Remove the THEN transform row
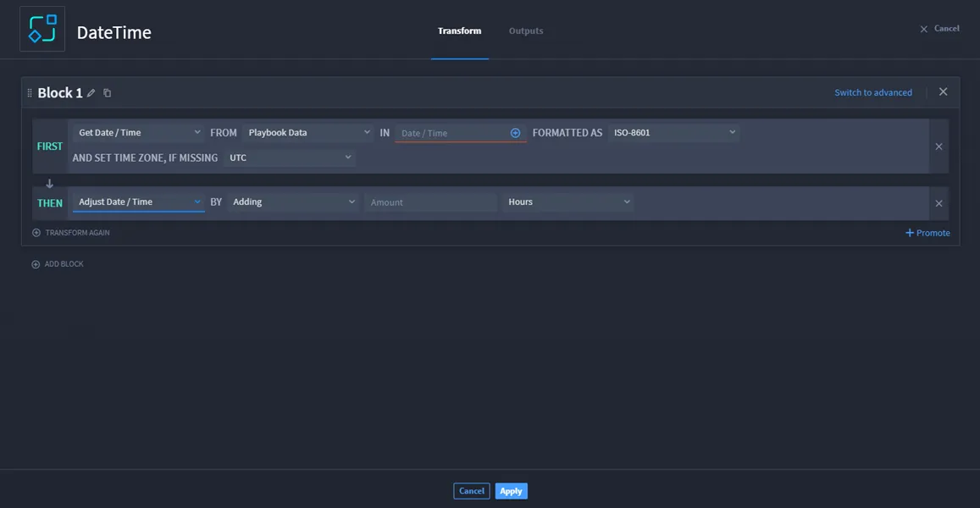Viewport: 980px width, 508px height. click(938, 204)
